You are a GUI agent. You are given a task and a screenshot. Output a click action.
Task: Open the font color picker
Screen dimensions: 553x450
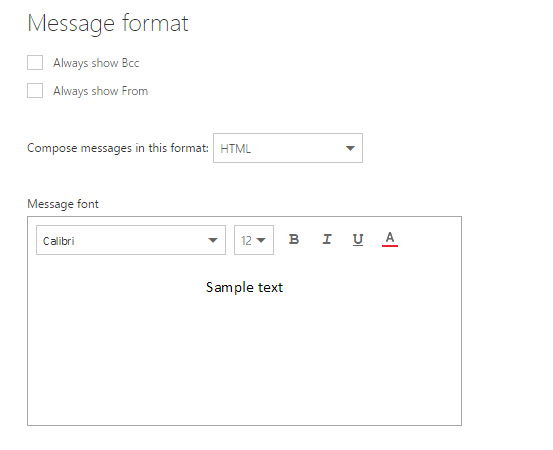click(390, 239)
